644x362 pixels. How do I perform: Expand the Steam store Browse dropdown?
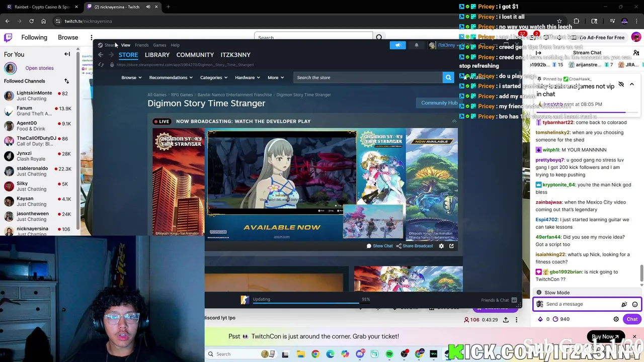click(131, 77)
